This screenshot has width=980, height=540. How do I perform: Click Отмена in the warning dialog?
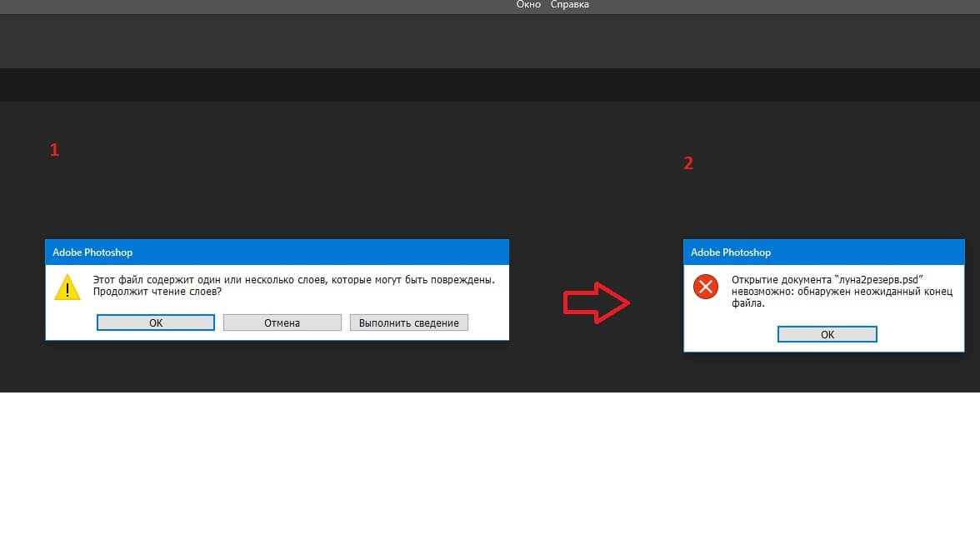coord(282,322)
